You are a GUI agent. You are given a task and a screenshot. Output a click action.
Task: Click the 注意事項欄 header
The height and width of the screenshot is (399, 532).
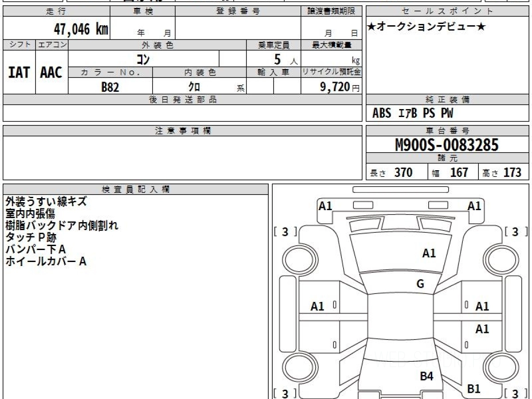pyautogui.click(x=183, y=131)
